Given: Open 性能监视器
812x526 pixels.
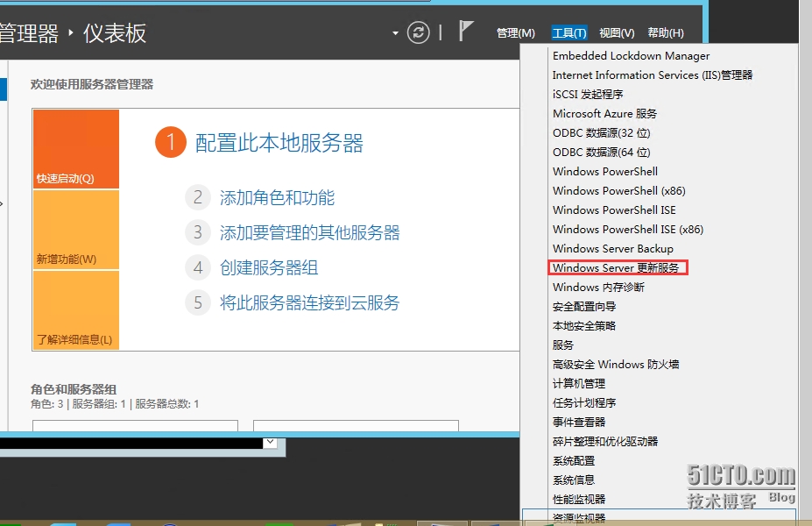Looking at the screenshot, I should click(579, 499).
